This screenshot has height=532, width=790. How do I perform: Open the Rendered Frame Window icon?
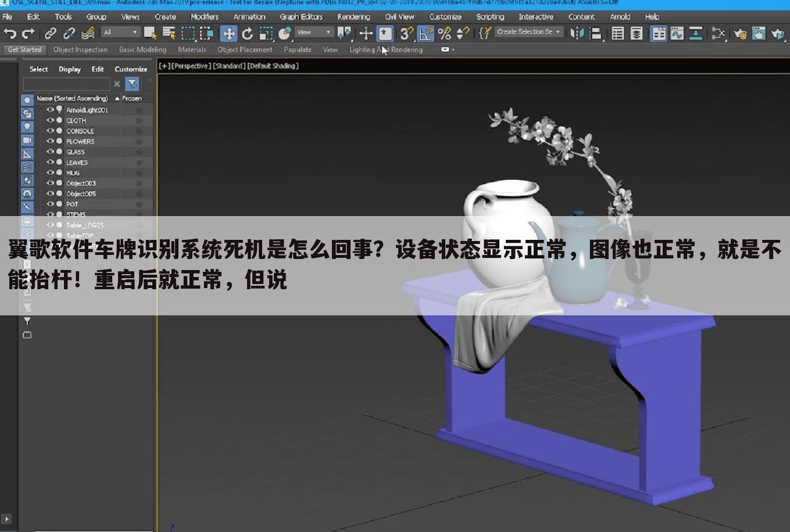(x=759, y=34)
